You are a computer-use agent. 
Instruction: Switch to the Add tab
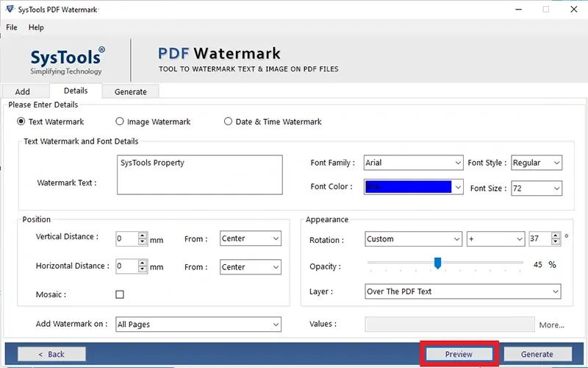tap(26, 91)
